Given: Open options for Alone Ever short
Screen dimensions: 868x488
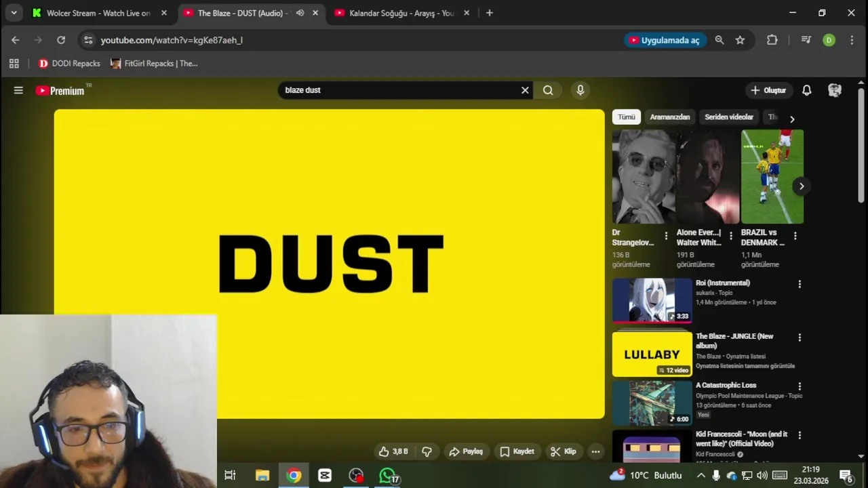Looking at the screenshot, I should [730, 236].
